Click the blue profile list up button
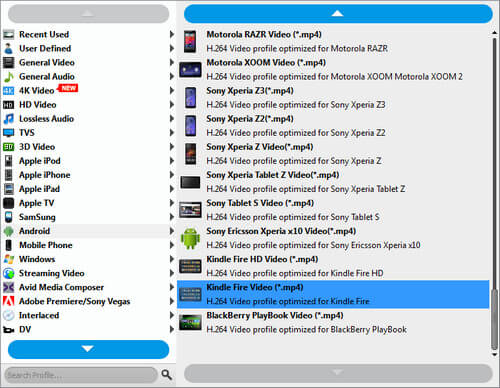Screen dimensions: 500x388 tap(338, 14)
